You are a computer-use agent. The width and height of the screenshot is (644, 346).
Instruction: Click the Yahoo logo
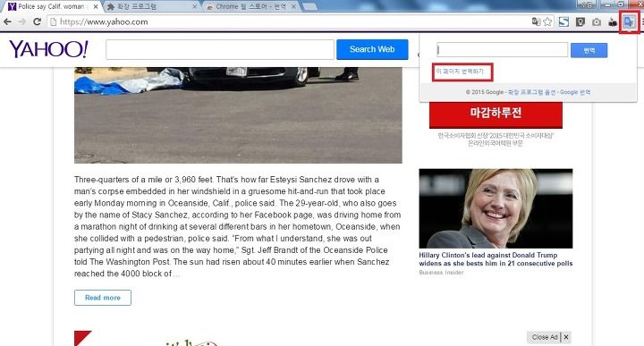coord(48,49)
